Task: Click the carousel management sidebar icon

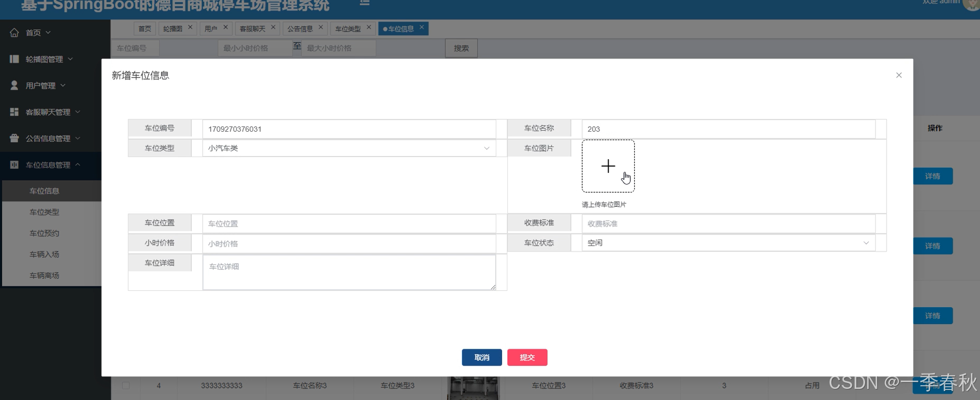Action: 14,59
